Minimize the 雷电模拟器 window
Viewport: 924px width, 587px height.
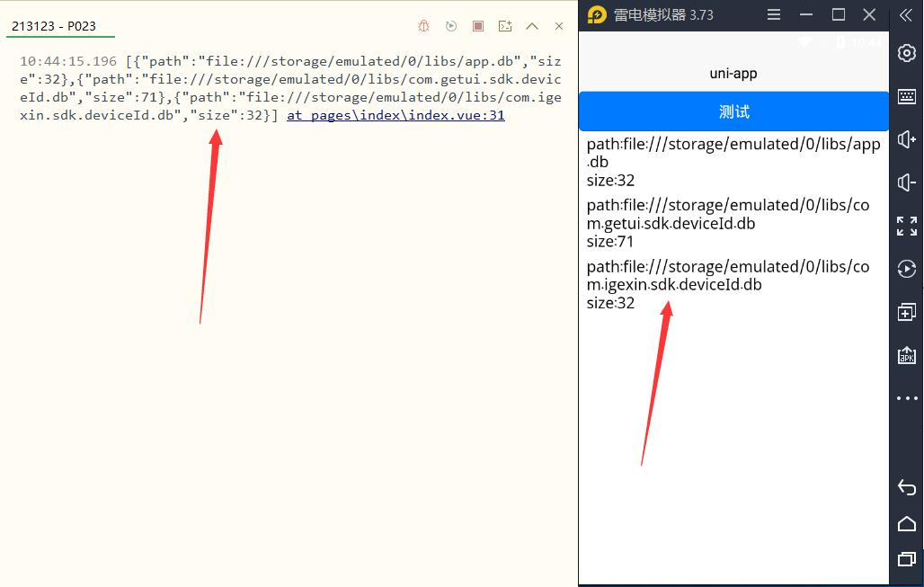click(x=806, y=14)
